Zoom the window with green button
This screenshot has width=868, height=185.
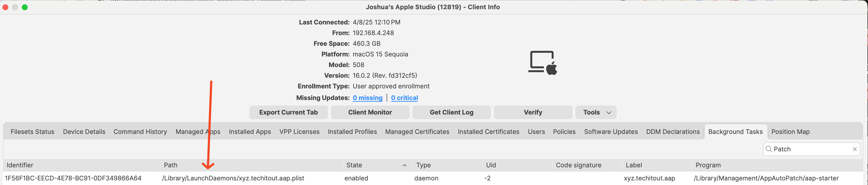(x=25, y=7)
